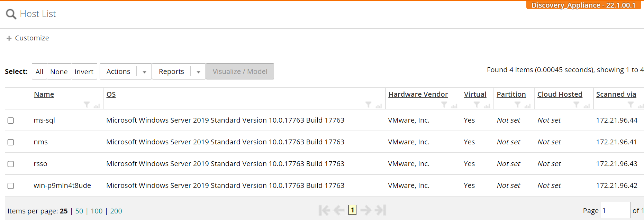Screen dimensions: 644x220
Task: Sort by the Partition column header
Action: [511, 94]
